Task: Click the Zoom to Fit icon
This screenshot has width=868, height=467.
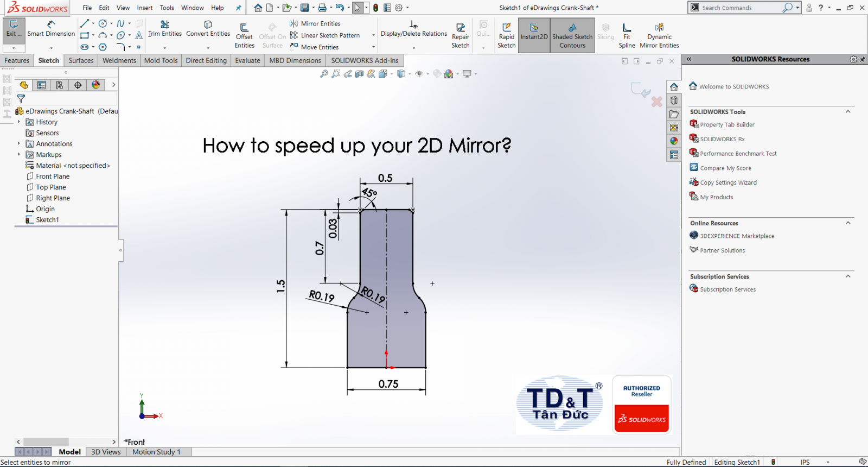Action: coord(324,74)
